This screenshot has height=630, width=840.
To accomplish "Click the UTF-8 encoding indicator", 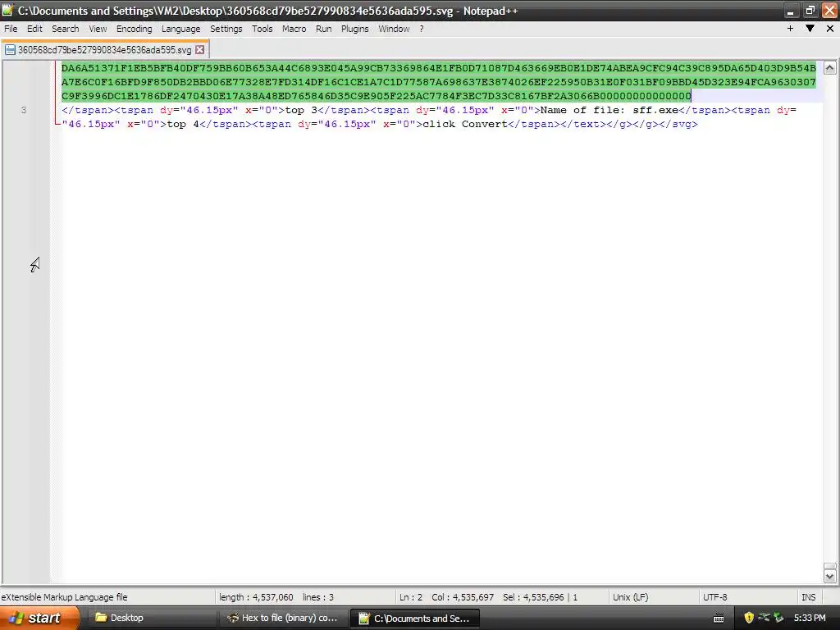I will click(714, 597).
